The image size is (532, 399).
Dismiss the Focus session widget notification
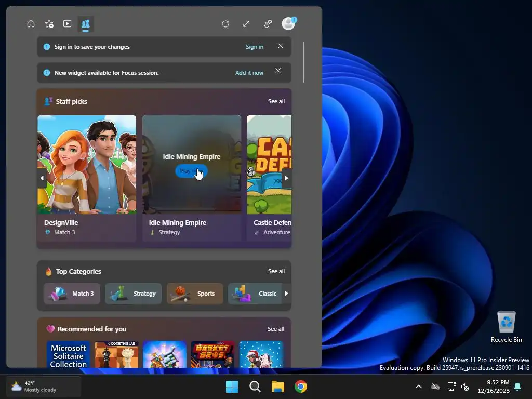click(278, 71)
